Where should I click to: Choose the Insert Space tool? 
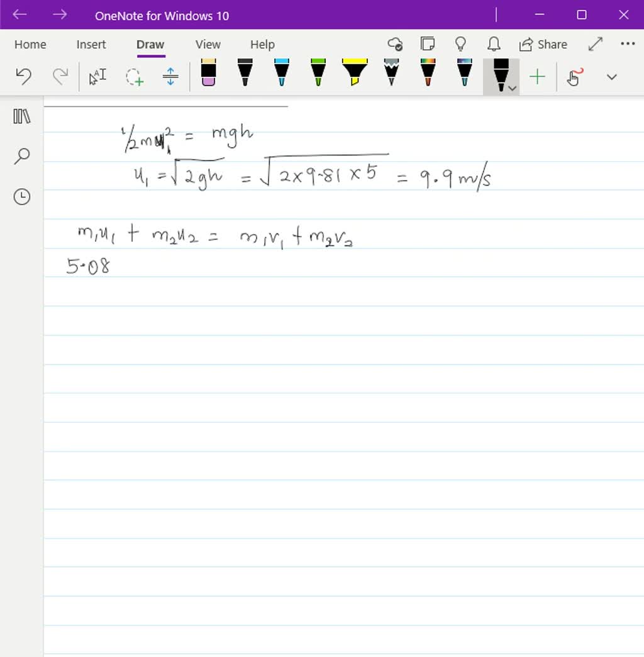(170, 77)
